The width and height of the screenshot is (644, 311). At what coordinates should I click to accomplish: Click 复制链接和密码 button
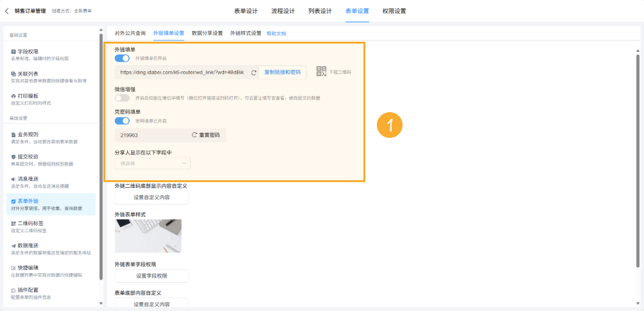pyautogui.click(x=282, y=72)
